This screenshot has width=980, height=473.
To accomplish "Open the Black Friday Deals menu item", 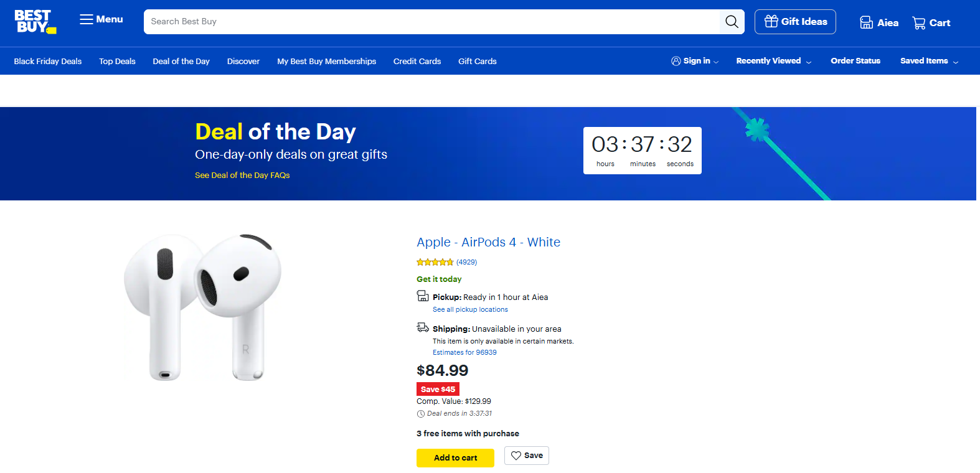I will point(47,61).
